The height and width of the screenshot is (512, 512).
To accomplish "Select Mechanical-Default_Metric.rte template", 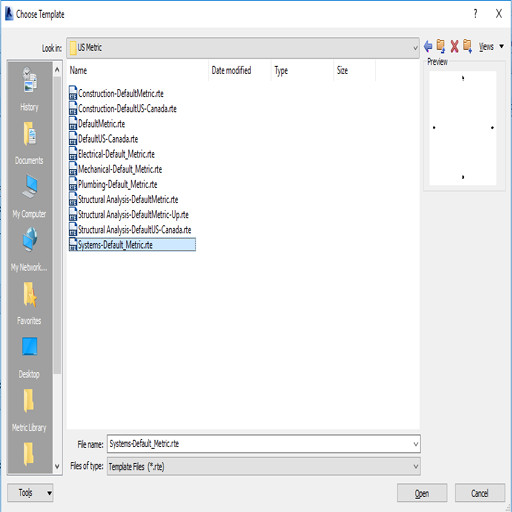I will pyautogui.click(x=120, y=169).
